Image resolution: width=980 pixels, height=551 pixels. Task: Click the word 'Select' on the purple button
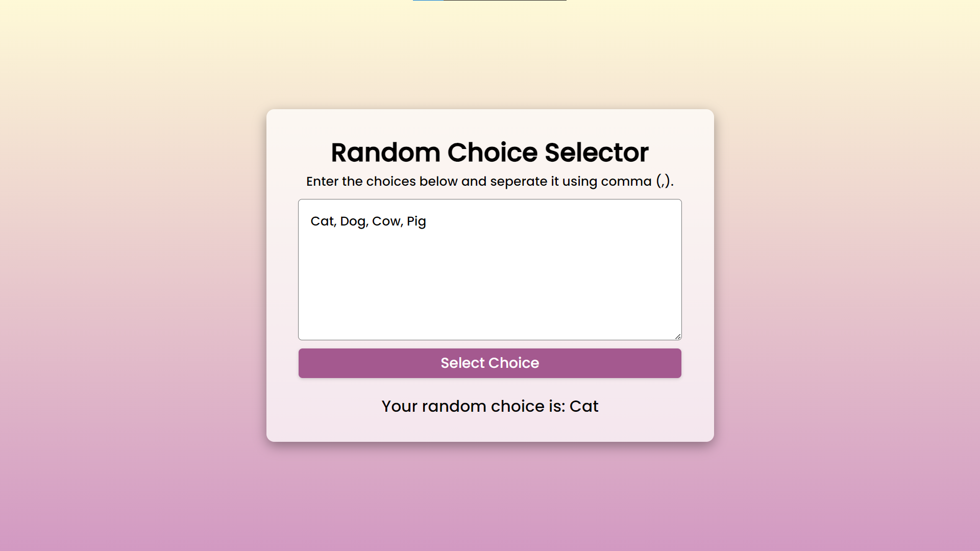pyautogui.click(x=463, y=363)
